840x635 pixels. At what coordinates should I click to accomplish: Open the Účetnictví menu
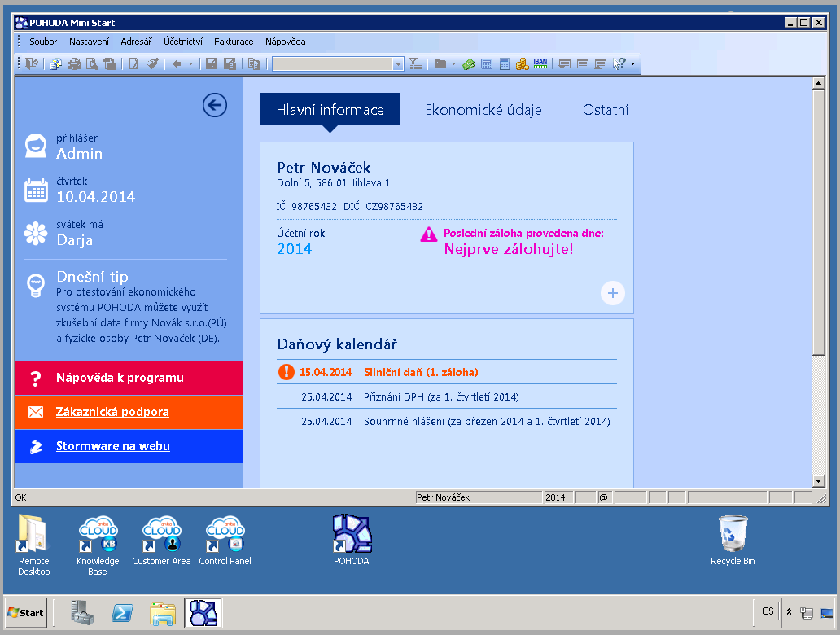[x=183, y=42]
